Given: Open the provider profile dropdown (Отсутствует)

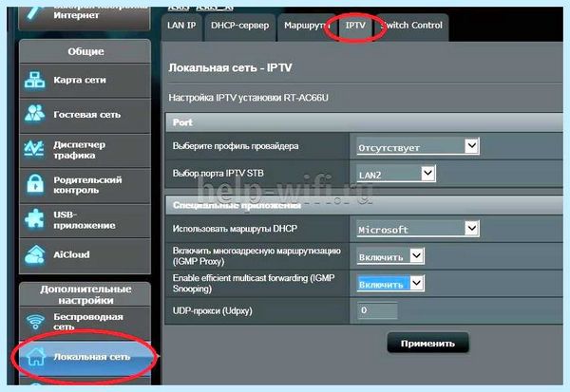Looking at the screenshot, I should (x=418, y=146).
